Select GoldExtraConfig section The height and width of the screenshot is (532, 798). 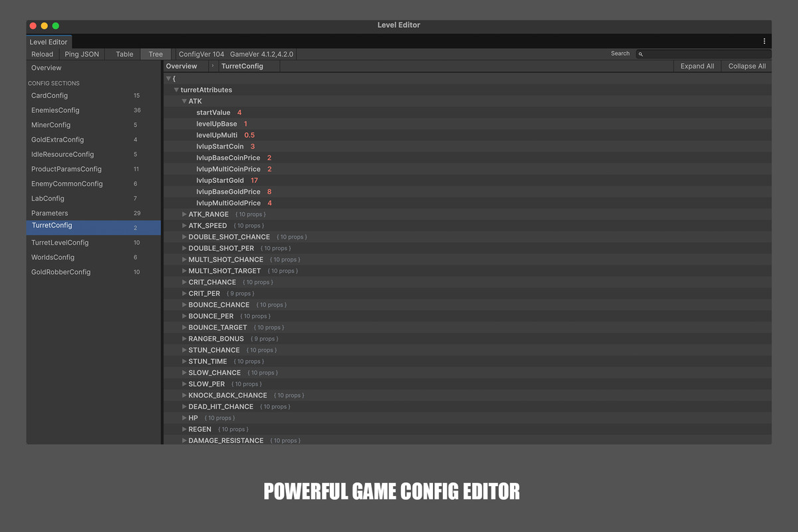tap(94, 140)
